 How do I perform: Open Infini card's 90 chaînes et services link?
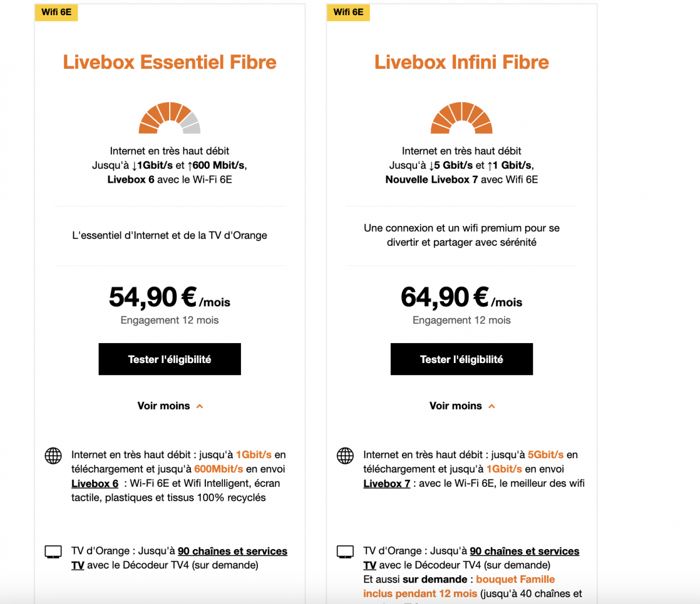pos(524,551)
